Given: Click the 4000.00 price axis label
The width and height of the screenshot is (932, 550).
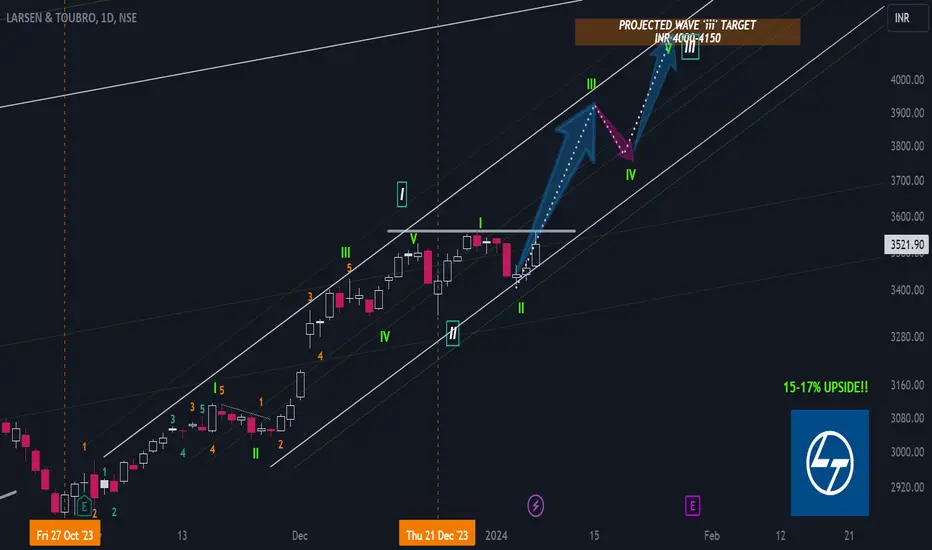Looking at the screenshot, I should (x=907, y=80).
